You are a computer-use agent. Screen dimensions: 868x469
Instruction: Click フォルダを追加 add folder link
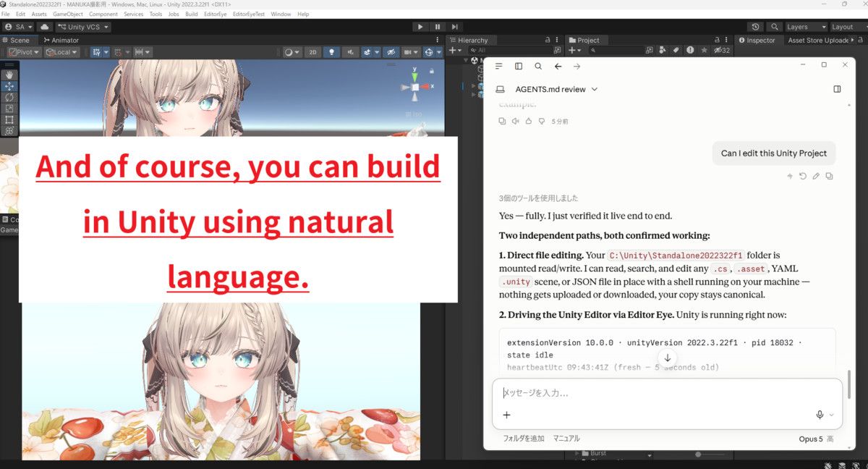click(x=524, y=439)
